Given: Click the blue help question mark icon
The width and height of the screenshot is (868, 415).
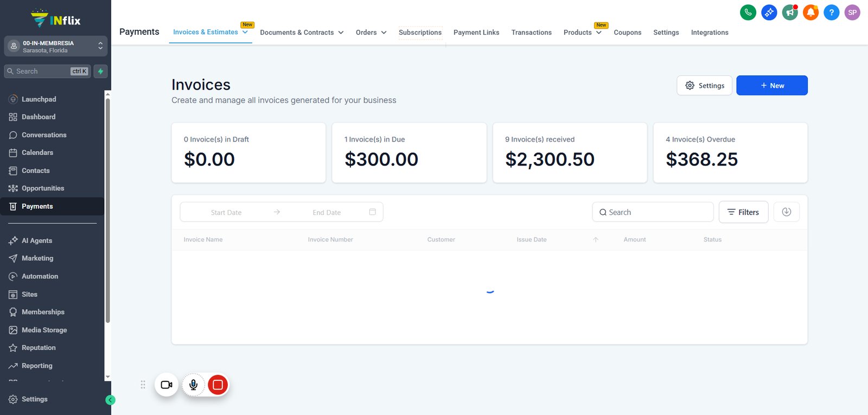Looking at the screenshot, I should pyautogui.click(x=831, y=12).
